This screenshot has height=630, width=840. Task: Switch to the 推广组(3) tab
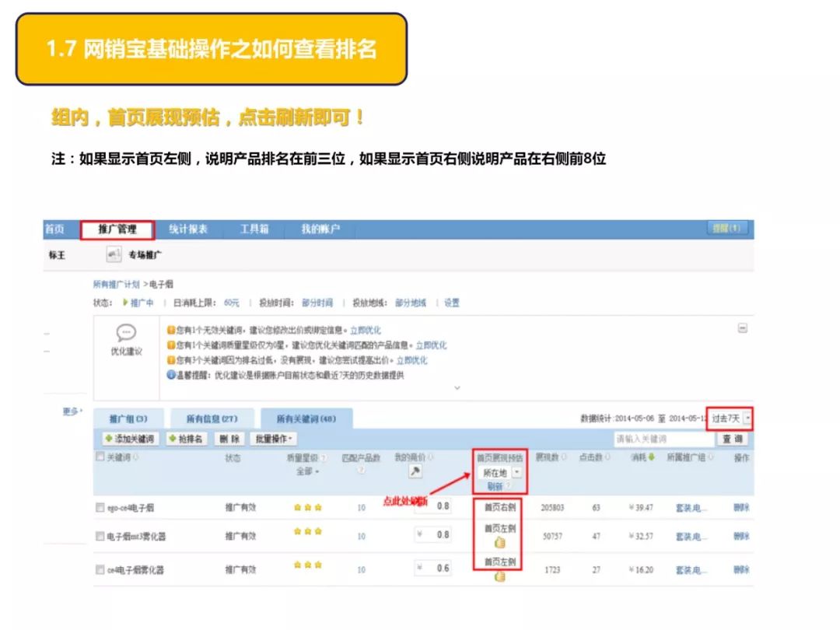pos(128,416)
